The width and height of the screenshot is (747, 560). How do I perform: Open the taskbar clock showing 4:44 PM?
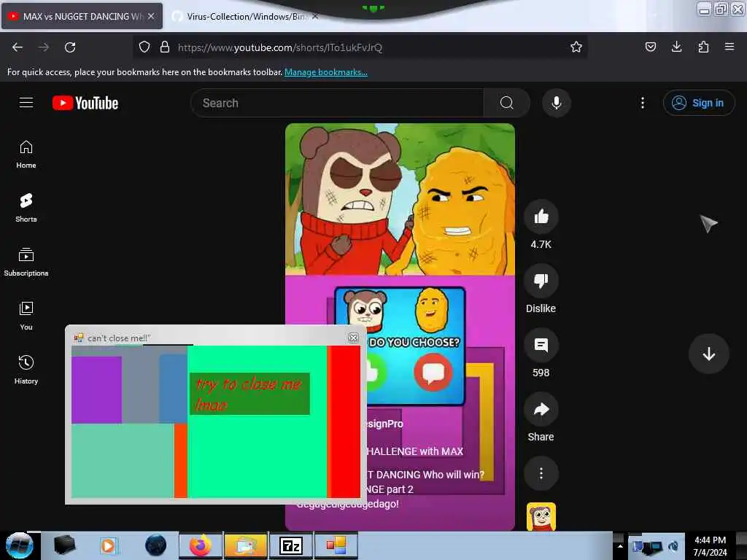click(x=710, y=545)
